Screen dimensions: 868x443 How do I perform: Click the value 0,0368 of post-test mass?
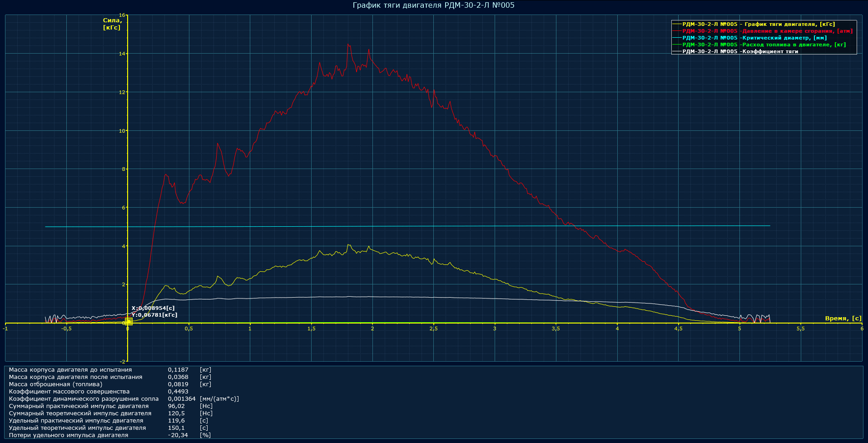(178, 377)
